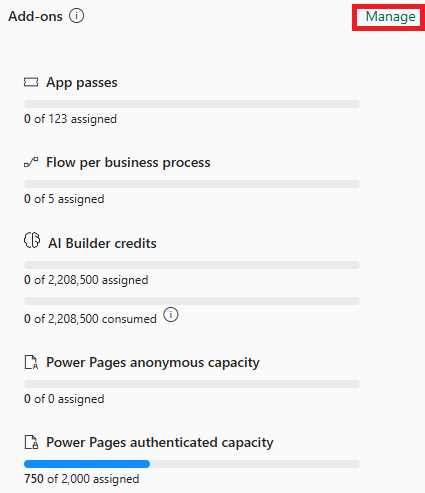Click the Manage link for add-ons
This screenshot has height=493, width=425.
pyautogui.click(x=391, y=17)
